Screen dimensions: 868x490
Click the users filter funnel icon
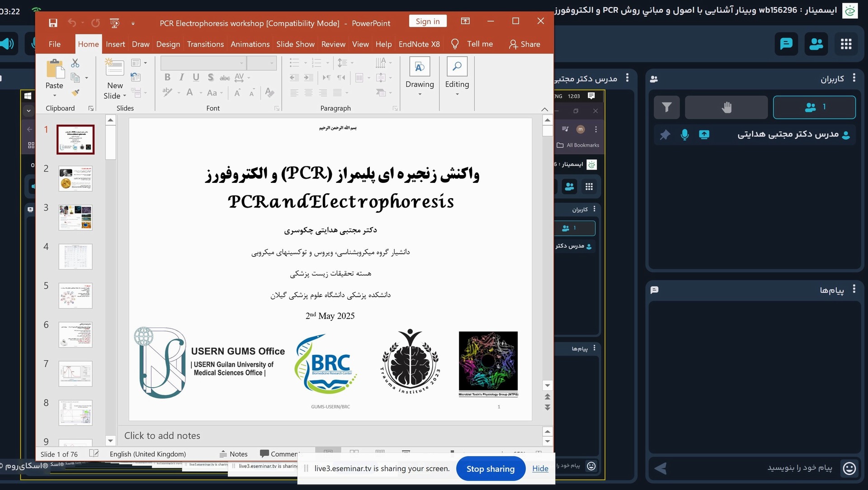click(x=666, y=107)
